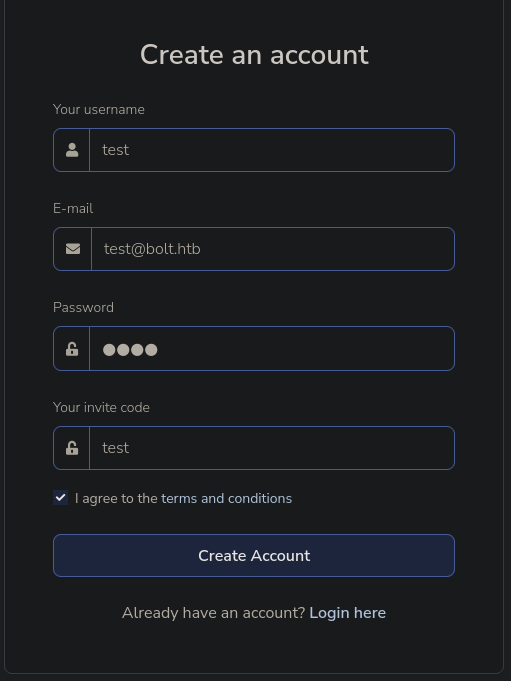Toggle the terms and conditions checkbox
Viewport: 511px width, 681px height.
[x=60, y=498]
